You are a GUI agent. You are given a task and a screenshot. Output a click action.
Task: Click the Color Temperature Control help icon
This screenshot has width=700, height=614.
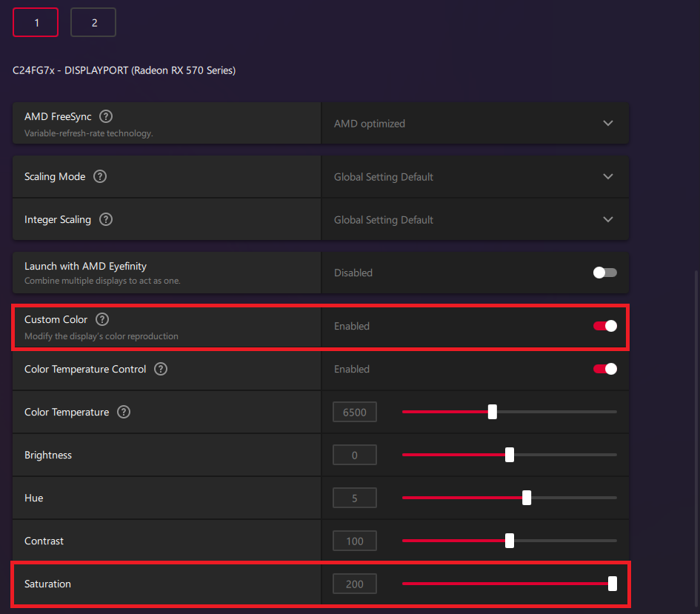161,369
